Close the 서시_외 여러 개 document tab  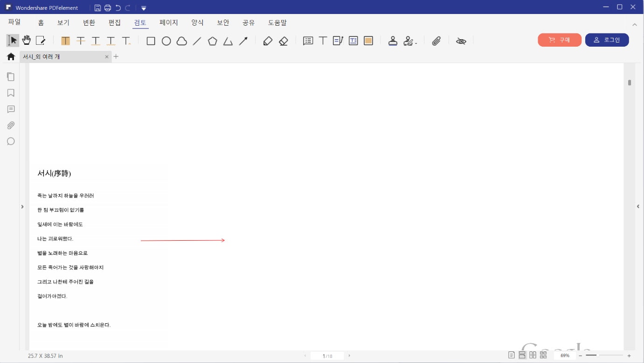click(x=107, y=56)
